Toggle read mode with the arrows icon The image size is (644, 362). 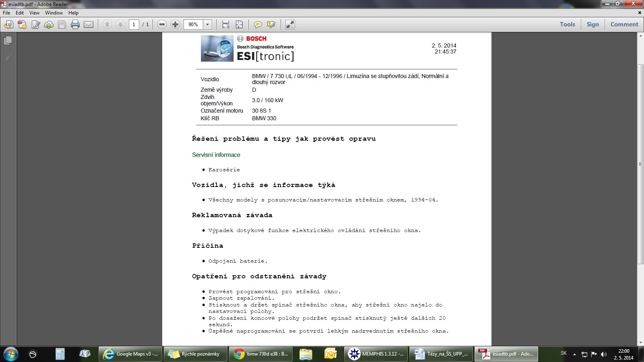pos(290,25)
